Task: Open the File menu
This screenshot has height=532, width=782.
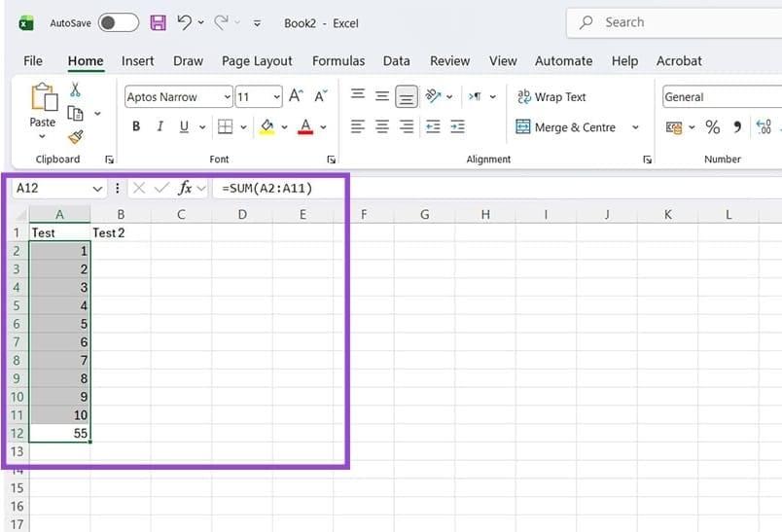Action: (33, 61)
